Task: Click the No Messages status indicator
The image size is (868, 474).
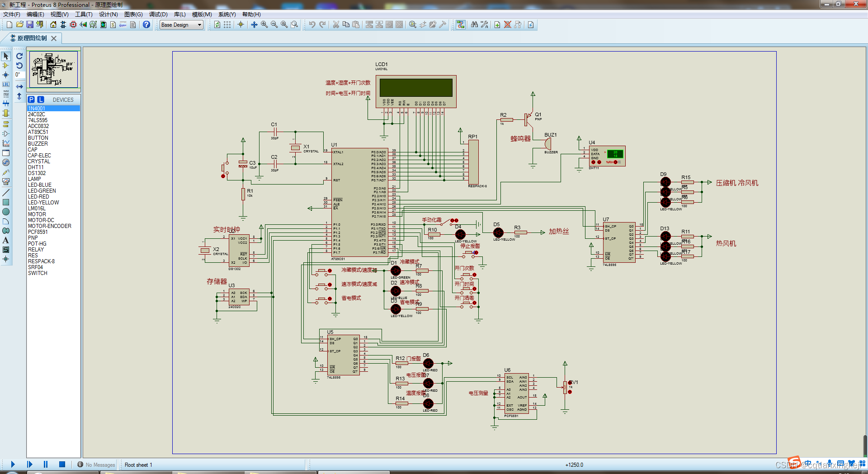Action: coord(96,465)
